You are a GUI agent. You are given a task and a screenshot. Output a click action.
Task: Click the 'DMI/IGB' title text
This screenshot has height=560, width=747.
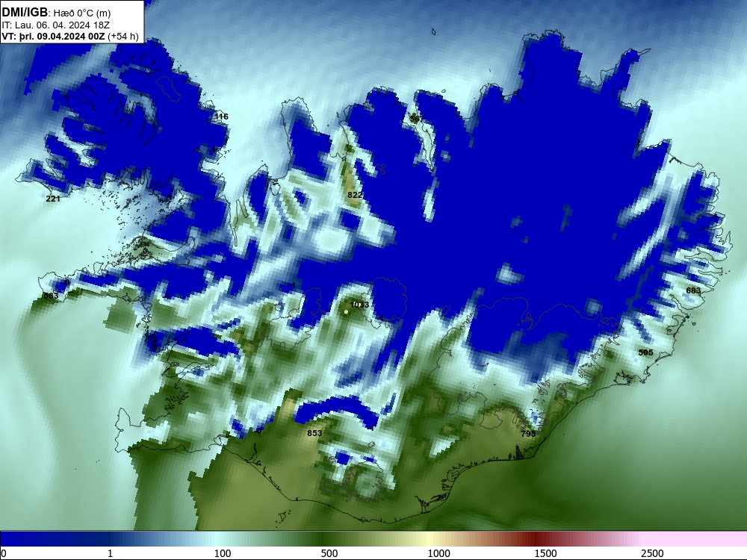coord(25,13)
